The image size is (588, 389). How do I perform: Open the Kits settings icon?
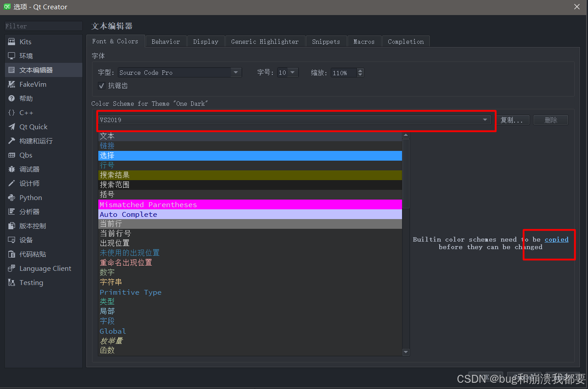pos(12,42)
